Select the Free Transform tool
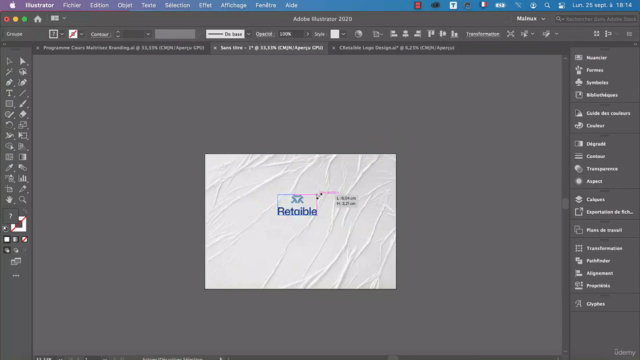This screenshot has width=640, height=360. (x=23, y=136)
